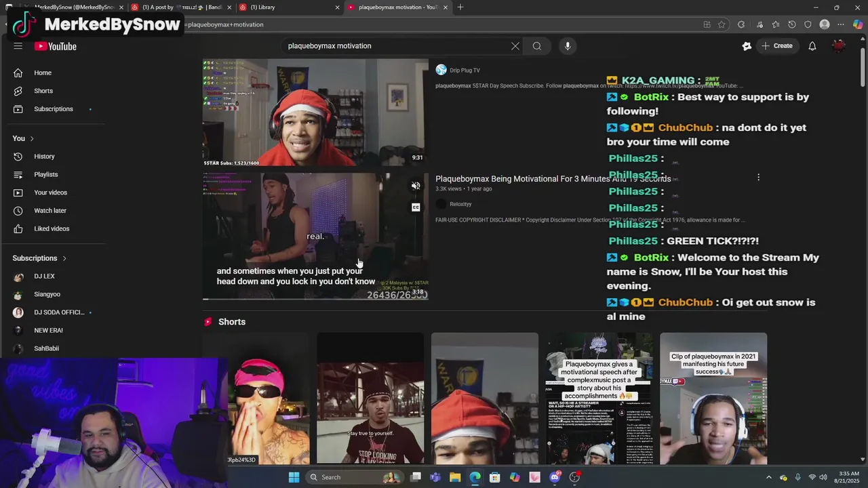The height and width of the screenshot is (488, 868).
Task: Open a new browser tab
Action: 460,7
